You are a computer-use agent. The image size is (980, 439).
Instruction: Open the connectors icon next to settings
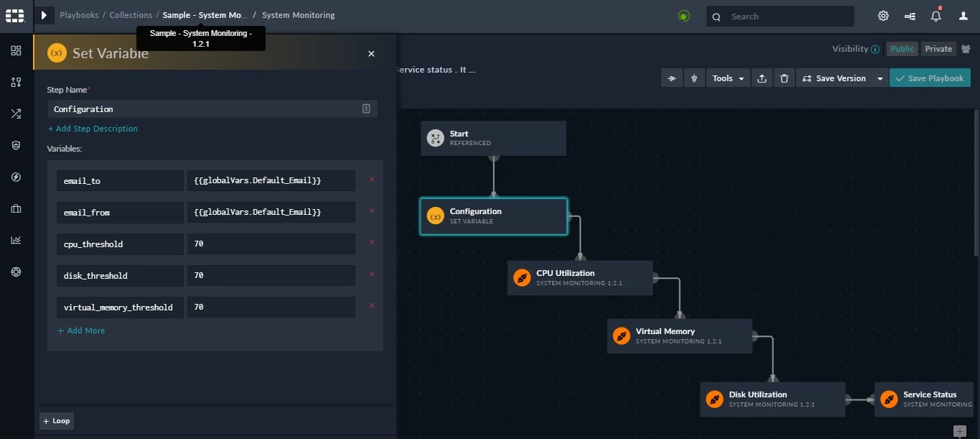pos(910,16)
